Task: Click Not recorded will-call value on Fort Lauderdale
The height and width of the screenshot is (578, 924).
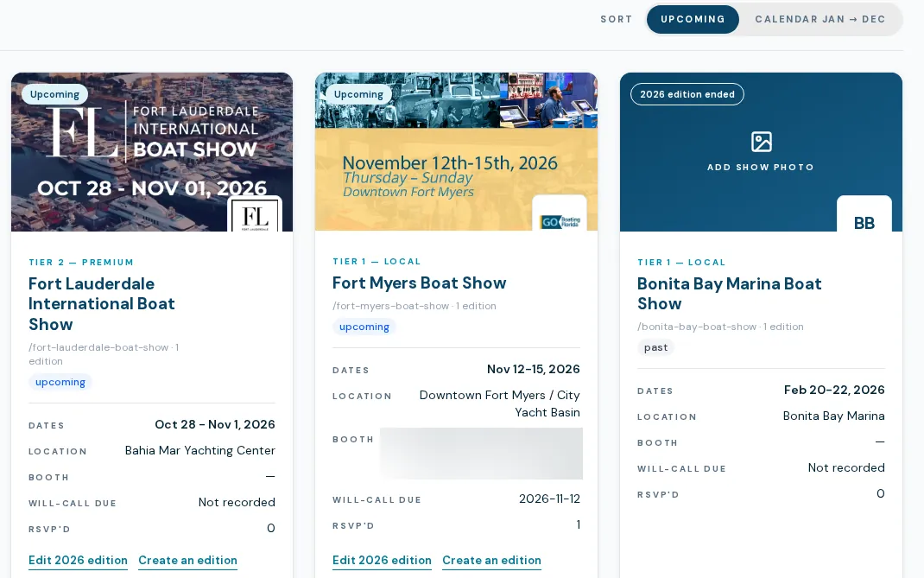Action: 237,503
